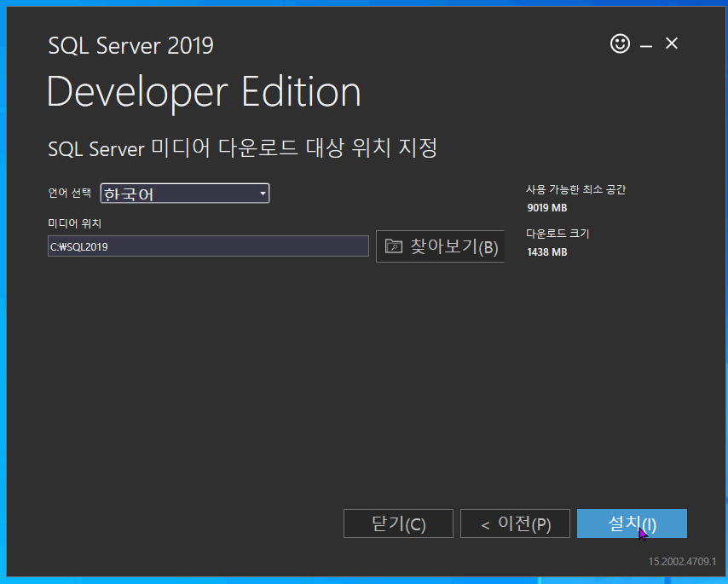
Task: Click the 1438 MB download size value
Action: click(547, 252)
